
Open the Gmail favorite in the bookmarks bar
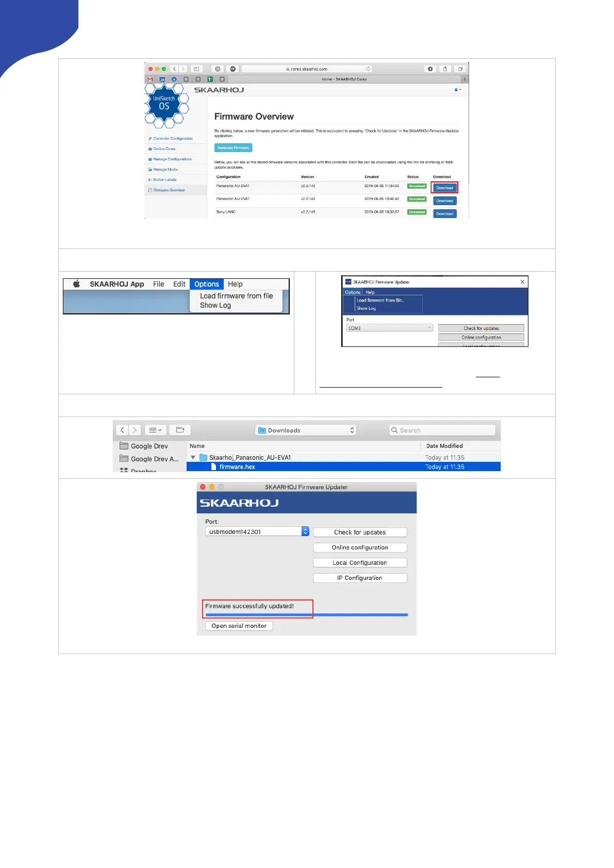(150, 79)
